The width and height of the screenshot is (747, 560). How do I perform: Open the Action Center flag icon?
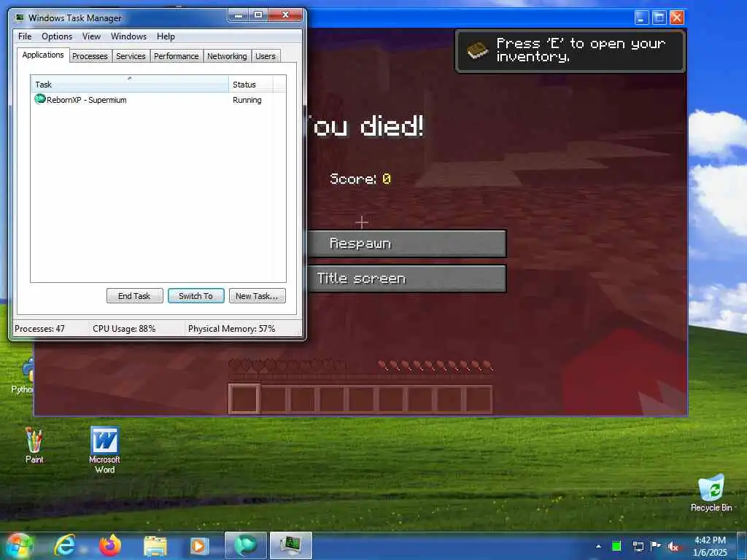coord(656,545)
